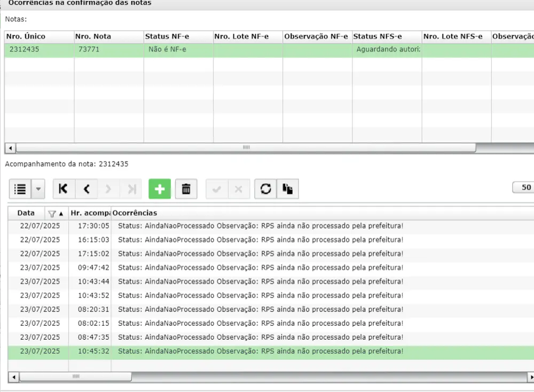Click the grid/list view mode icon

(20, 189)
